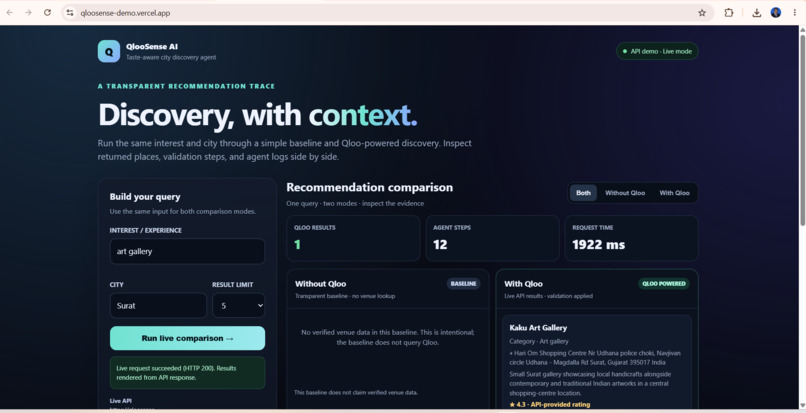
Task: Click the With Qloo panel heading
Action: (523, 284)
